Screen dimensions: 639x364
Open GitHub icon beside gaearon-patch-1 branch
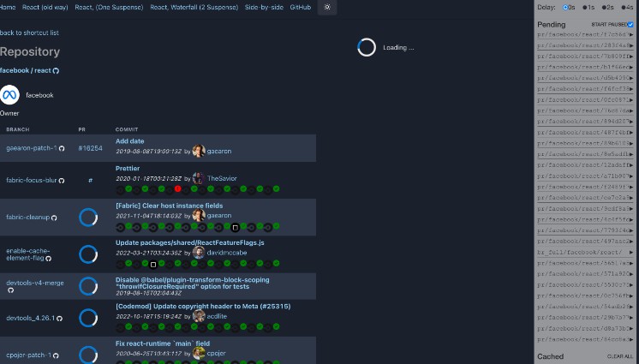pos(62,148)
